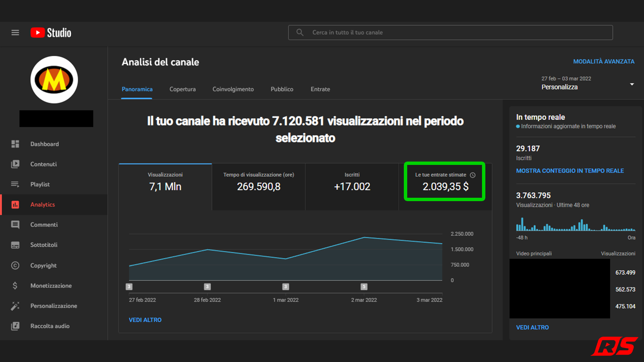Click the Dashboard sidebar icon
This screenshot has height=362, width=644.
tap(15, 144)
